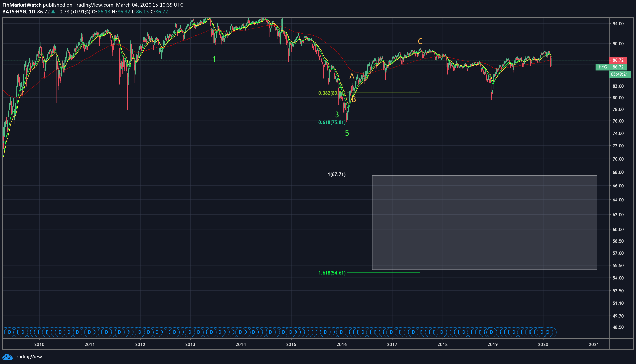Select the green HYG symbol tag

(x=603, y=67)
